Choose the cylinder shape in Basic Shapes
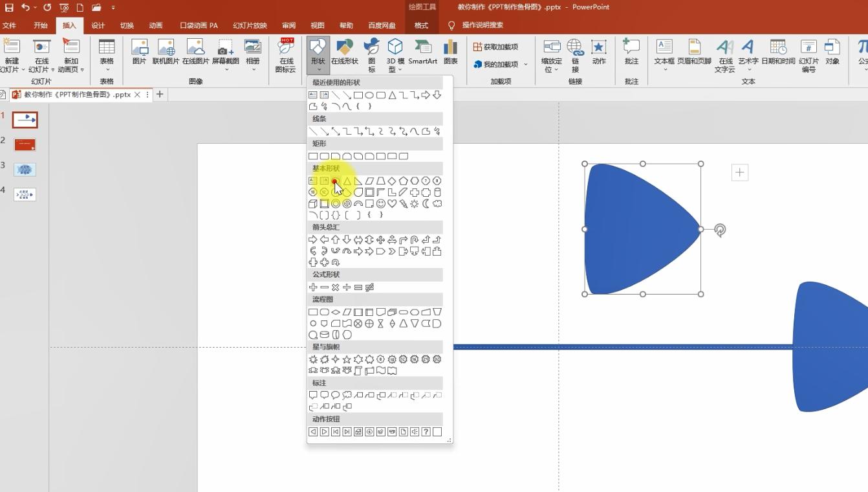This screenshot has height=492, width=868. tap(437, 192)
